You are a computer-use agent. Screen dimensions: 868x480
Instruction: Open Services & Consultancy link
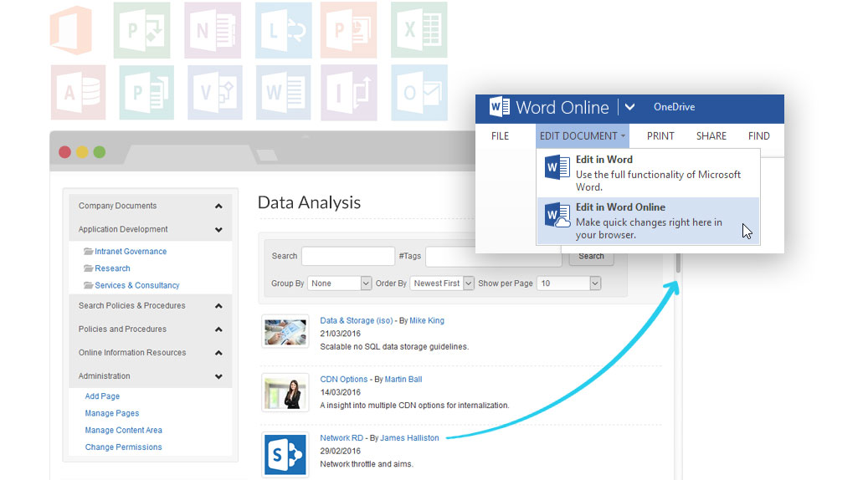pos(137,285)
